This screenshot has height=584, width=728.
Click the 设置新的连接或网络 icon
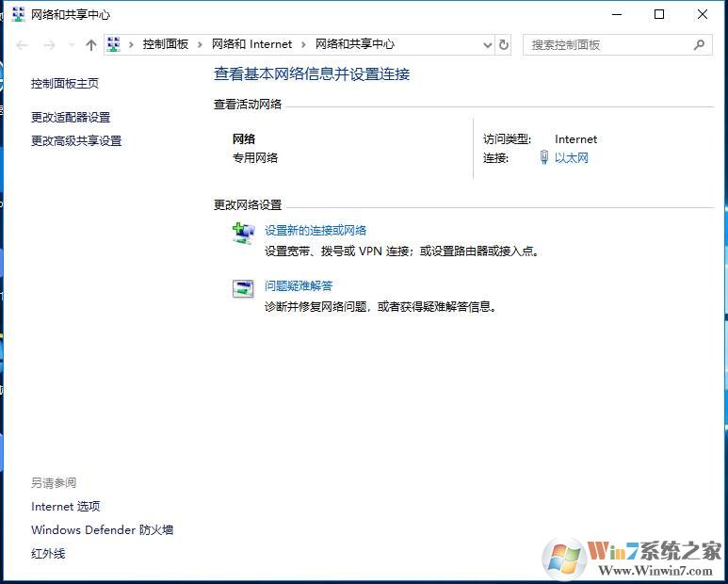coord(243,234)
